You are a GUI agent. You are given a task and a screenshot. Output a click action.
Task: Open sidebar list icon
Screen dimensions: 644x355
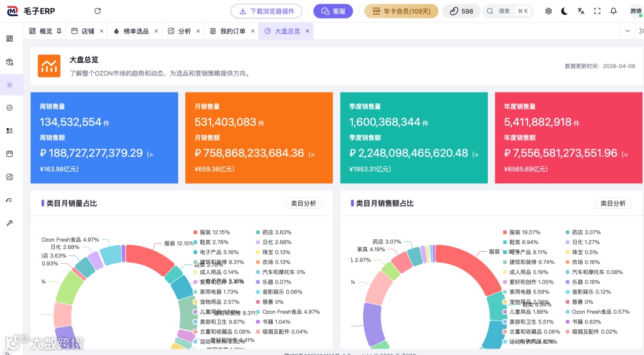[x=10, y=131]
